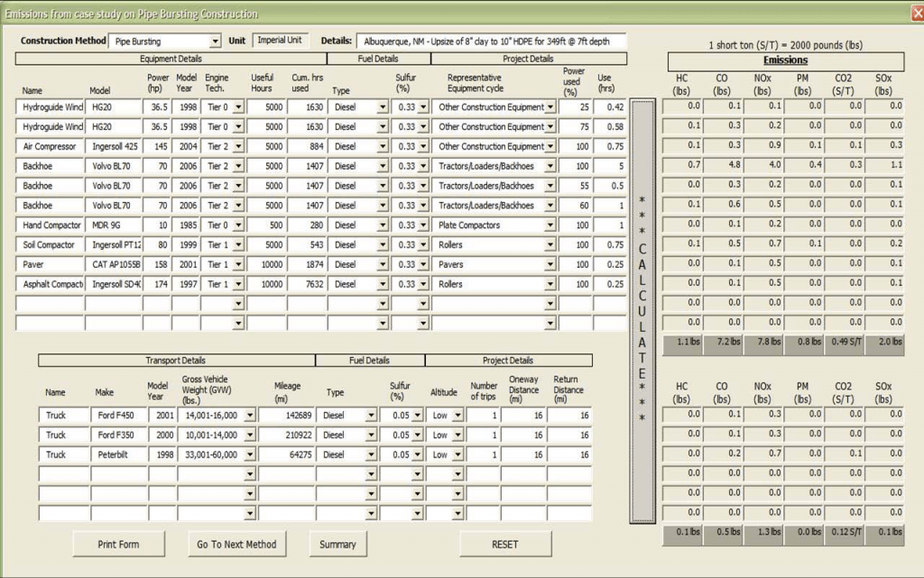Image resolution: width=924 pixels, height=578 pixels.
Task: Click Cum. hrs used value 7632
Action: pyautogui.click(x=307, y=284)
